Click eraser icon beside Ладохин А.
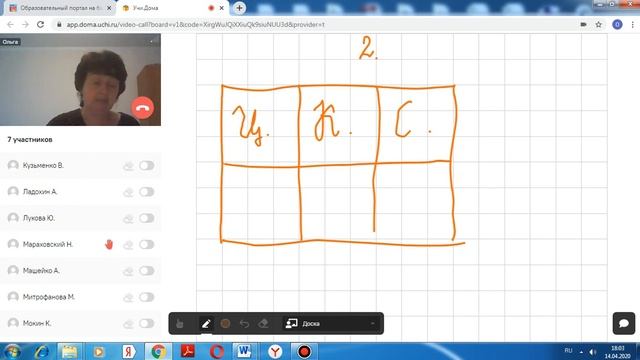The height and width of the screenshot is (360, 640). coord(129,192)
